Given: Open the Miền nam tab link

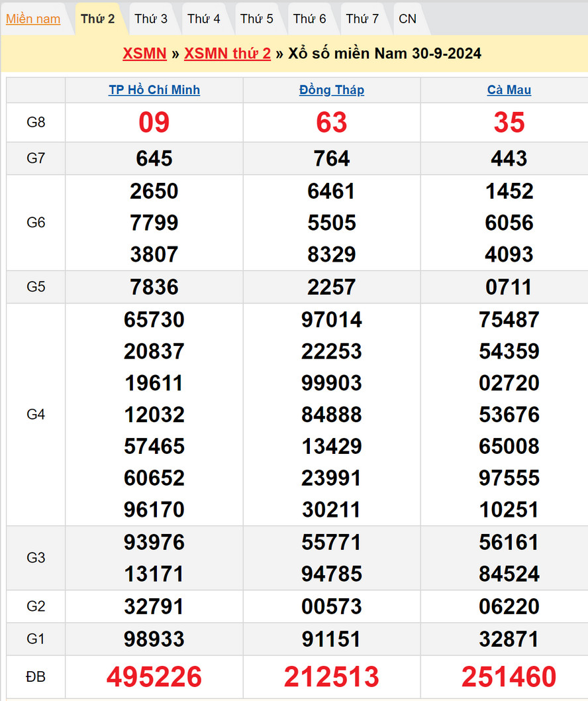Looking at the screenshot, I should coord(33,19).
